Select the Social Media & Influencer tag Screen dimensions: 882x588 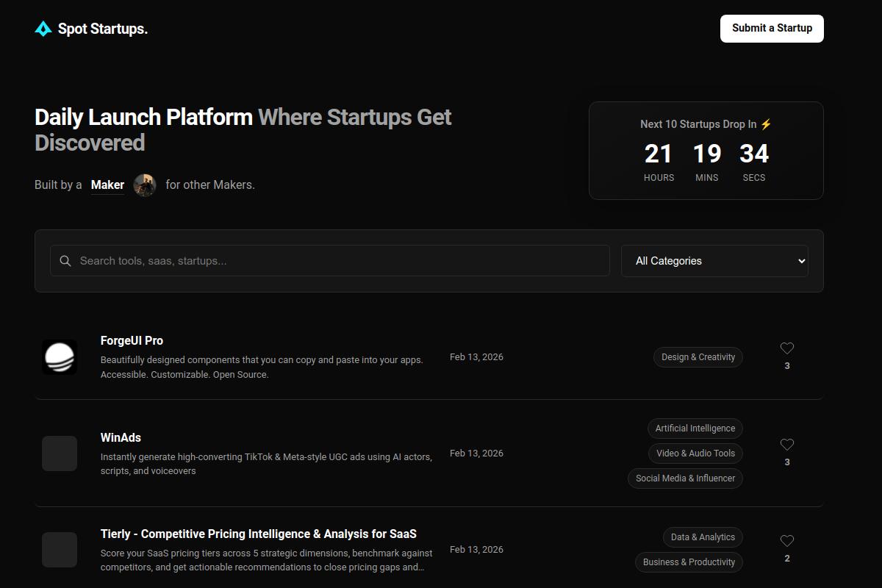pos(685,478)
